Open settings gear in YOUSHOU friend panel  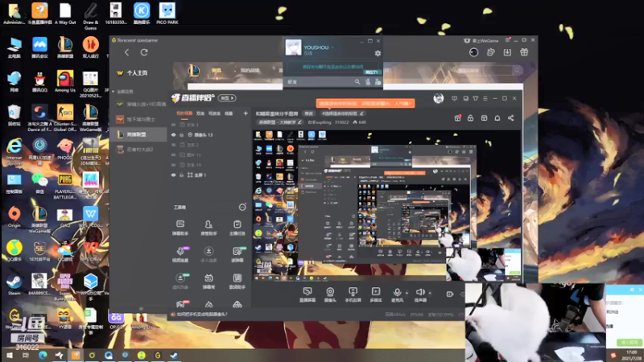378,53
